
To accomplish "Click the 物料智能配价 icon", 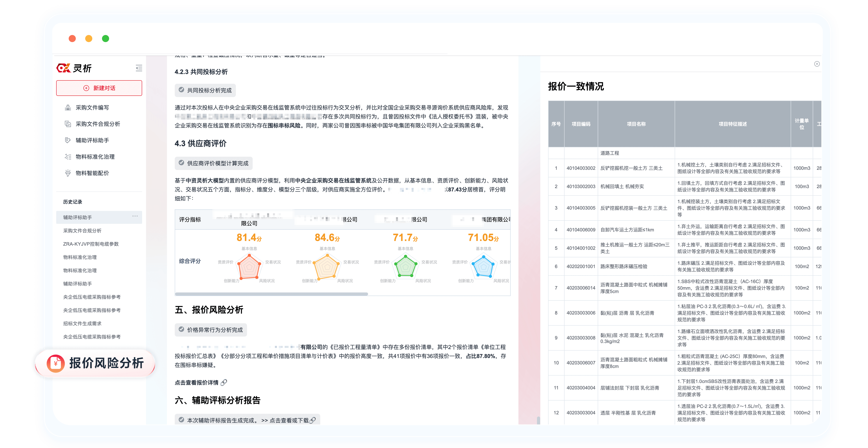I will click(68, 173).
